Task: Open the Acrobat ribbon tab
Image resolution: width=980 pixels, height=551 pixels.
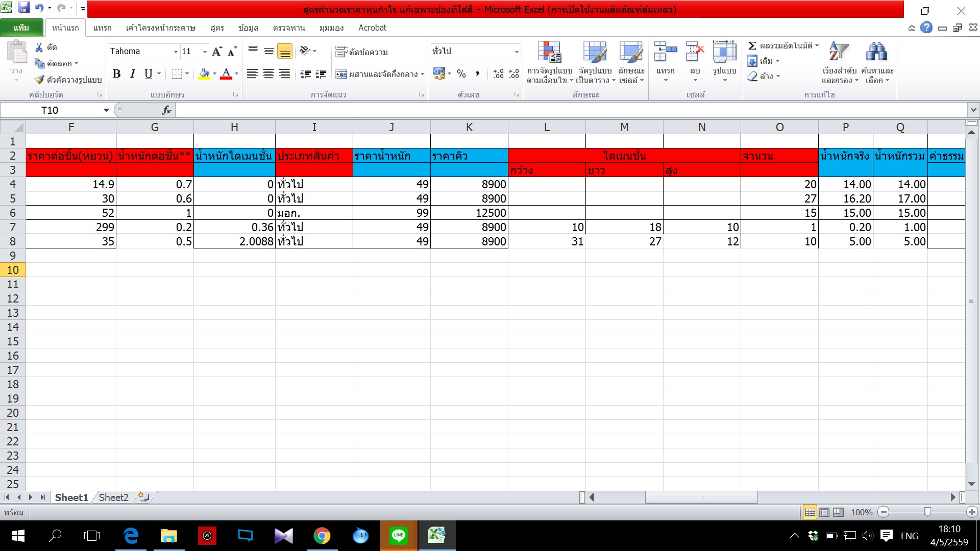Action: pos(372,28)
